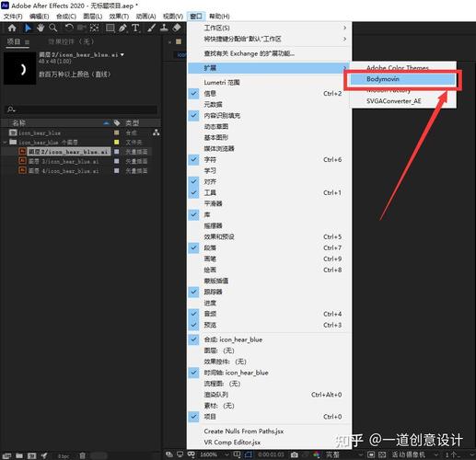Select the Rotation tool
Image resolution: width=476 pixels, height=460 pixels.
click(x=69, y=29)
